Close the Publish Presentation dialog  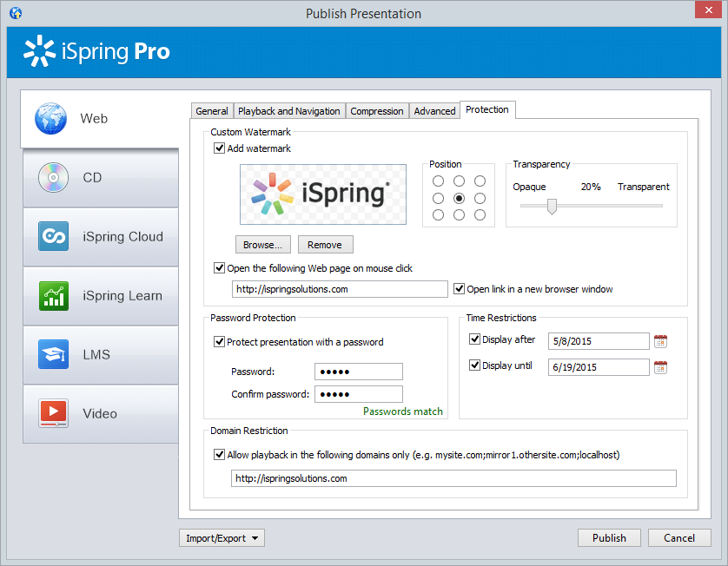pos(709,10)
